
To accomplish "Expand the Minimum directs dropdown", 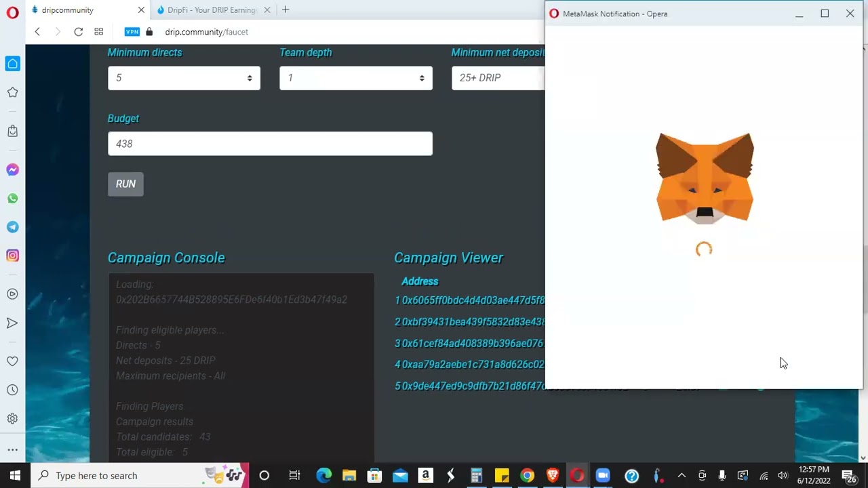I will (x=184, y=78).
